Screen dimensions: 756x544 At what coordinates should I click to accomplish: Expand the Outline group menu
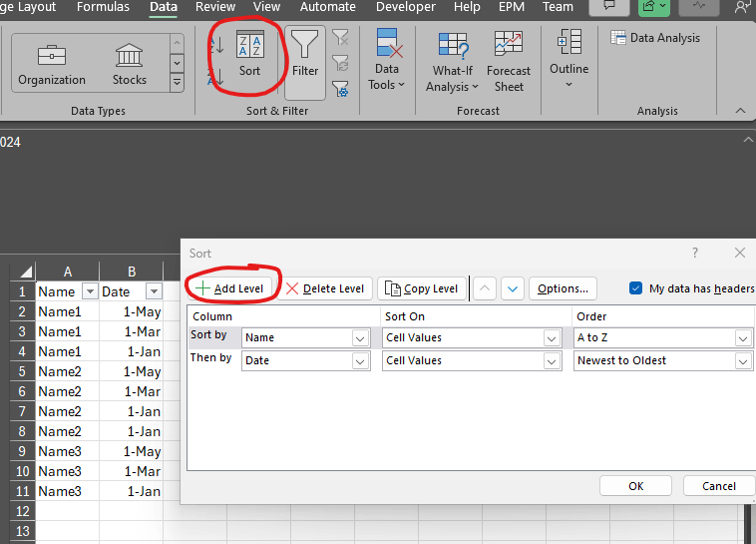[568, 59]
